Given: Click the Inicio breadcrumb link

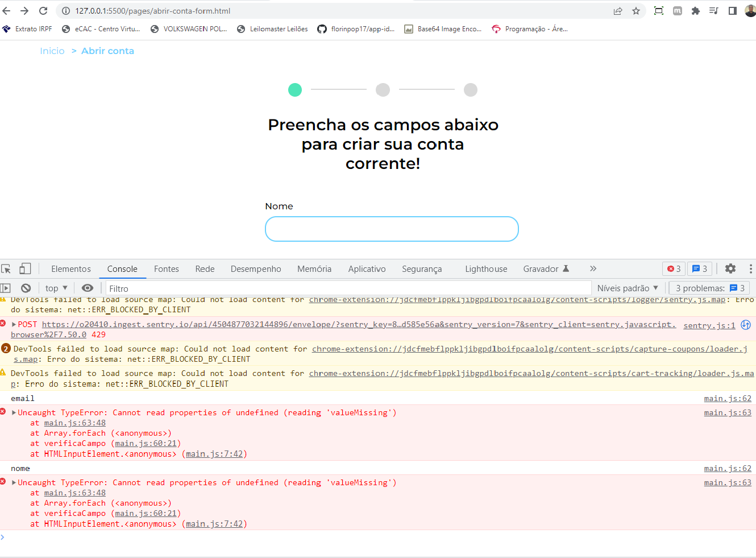Looking at the screenshot, I should coord(52,51).
